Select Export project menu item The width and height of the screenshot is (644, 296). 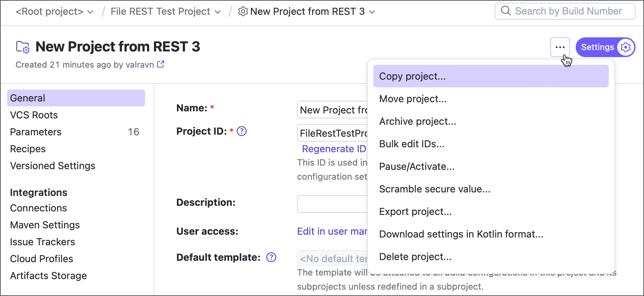415,212
